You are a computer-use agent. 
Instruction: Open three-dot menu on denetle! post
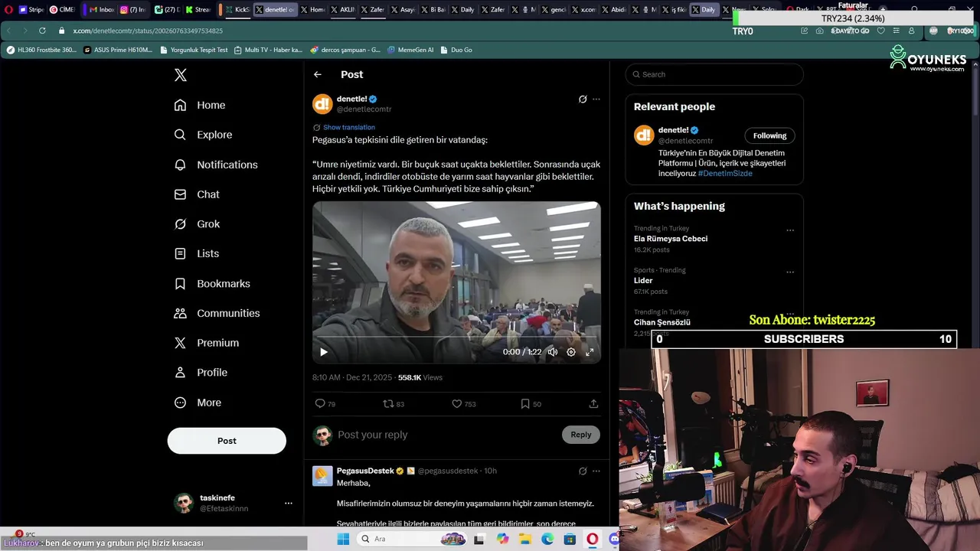pyautogui.click(x=596, y=99)
